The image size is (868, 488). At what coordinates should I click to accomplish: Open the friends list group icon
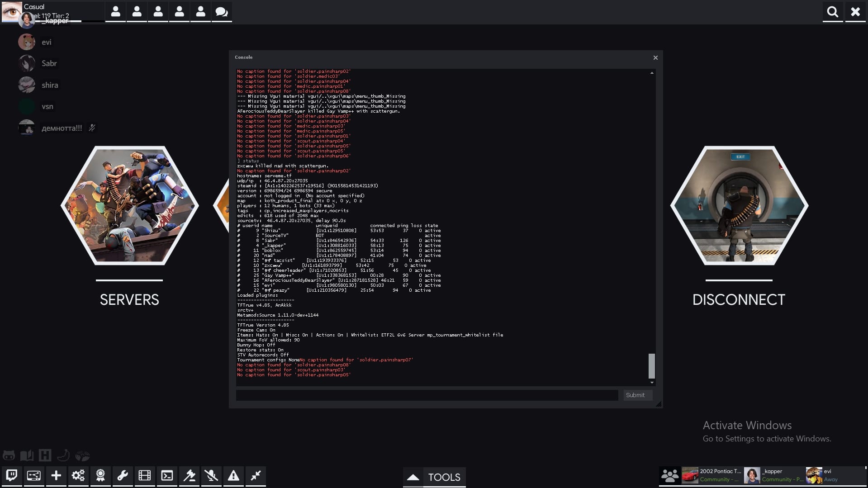tap(669, 475)
